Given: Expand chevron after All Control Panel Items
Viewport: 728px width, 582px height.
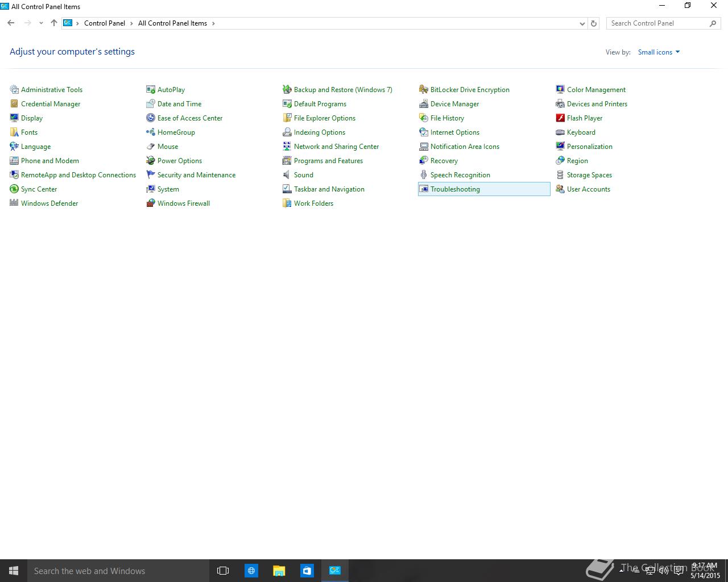Looking at the screenshot, I should click(x=213, y=23).
